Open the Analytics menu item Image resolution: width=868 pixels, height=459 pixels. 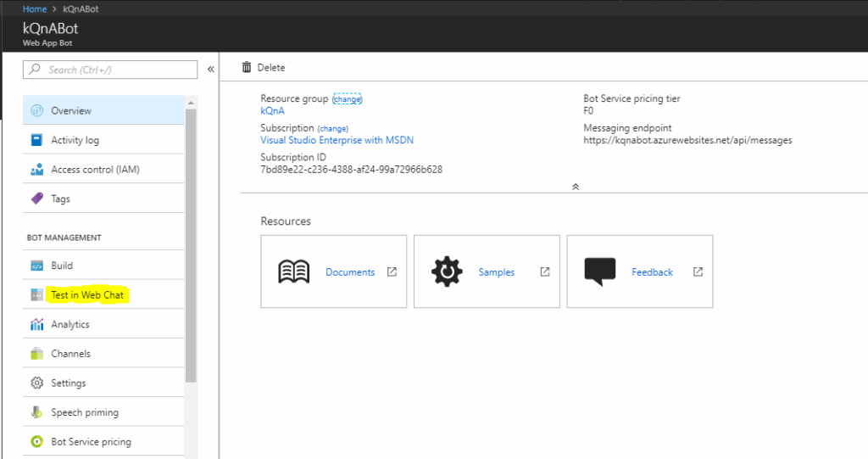coord(103,324)
